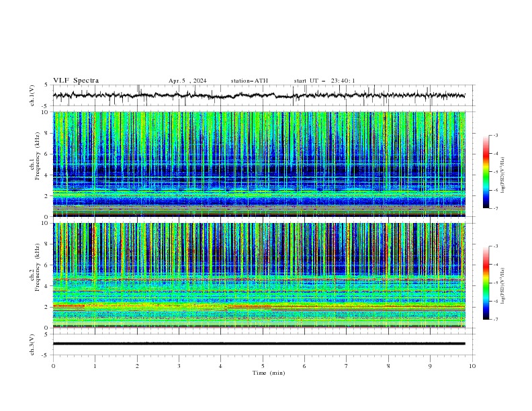
Task: Click the ch.2 "Frequency (kHz)" axis label
Action: tap(38, 267)
